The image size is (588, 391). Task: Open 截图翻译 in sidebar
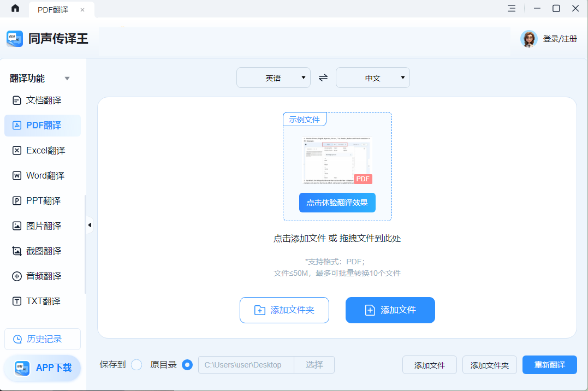[x=43, y=251]
